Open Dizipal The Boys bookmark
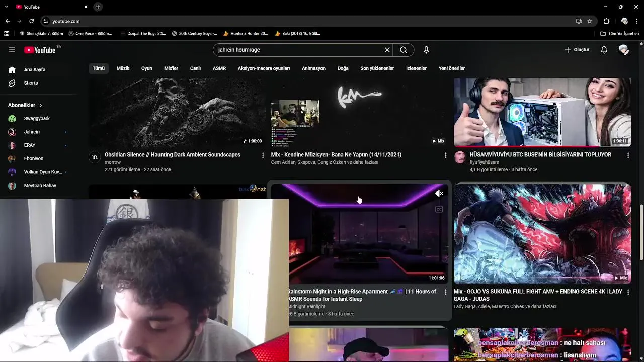Screen dimensions: 644x362 point(143,34)
